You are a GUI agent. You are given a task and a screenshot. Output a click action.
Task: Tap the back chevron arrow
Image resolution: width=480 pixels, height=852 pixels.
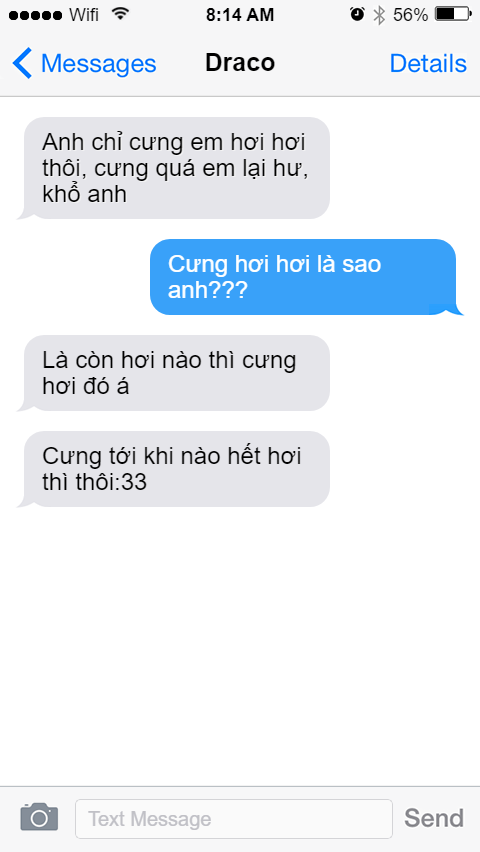pyautogui.click(x=22, y=64)
